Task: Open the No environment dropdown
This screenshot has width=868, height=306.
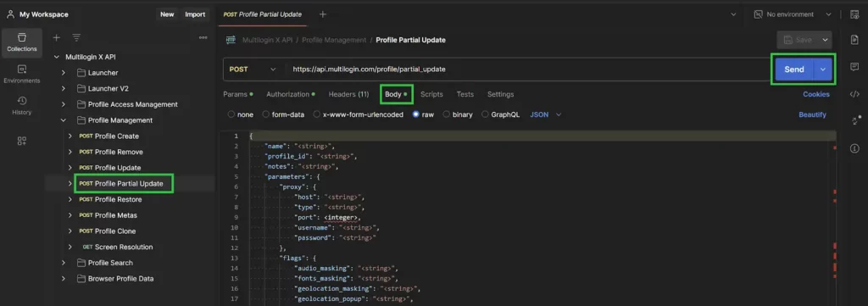Action: point(793,14)
